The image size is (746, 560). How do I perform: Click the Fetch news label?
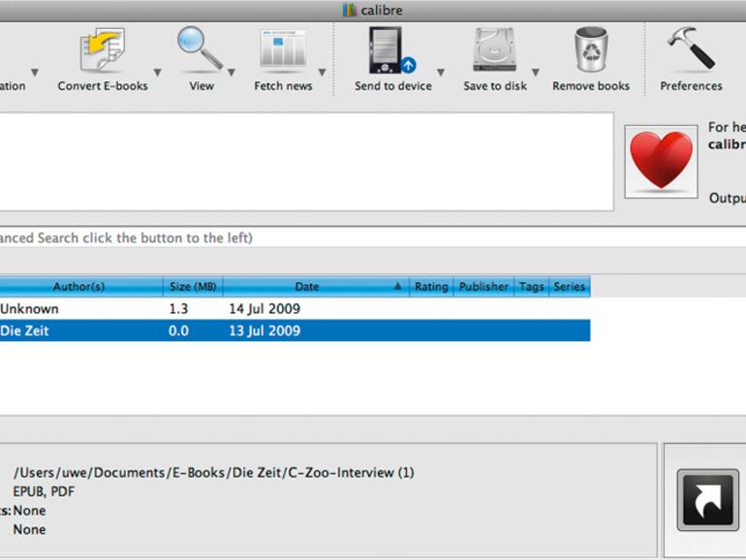click(283, 86)
